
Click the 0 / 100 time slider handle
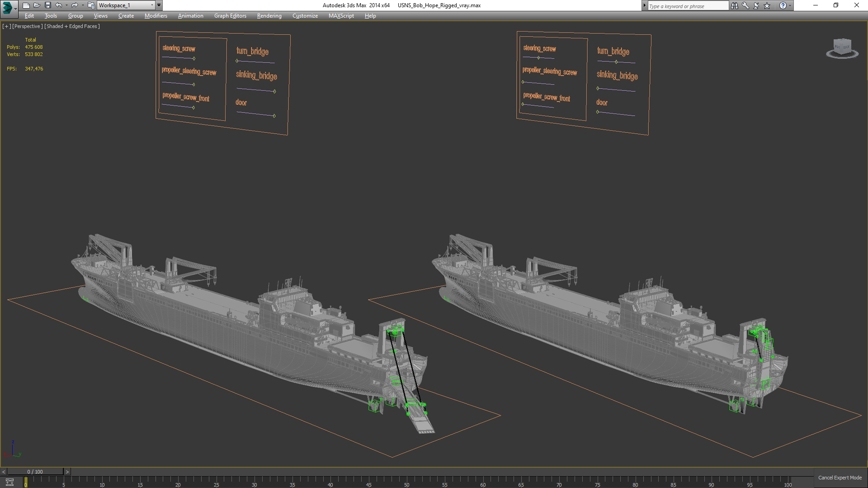pos(35,472)
